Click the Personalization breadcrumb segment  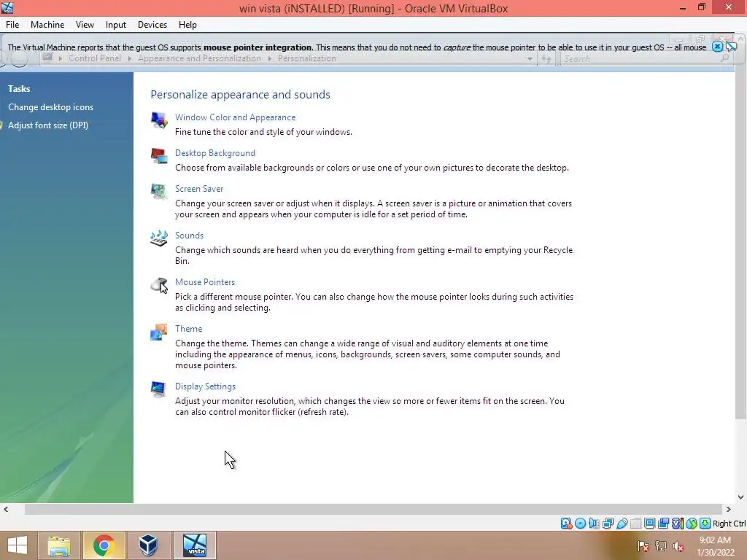pyautogui.click(x=307, y=58)
